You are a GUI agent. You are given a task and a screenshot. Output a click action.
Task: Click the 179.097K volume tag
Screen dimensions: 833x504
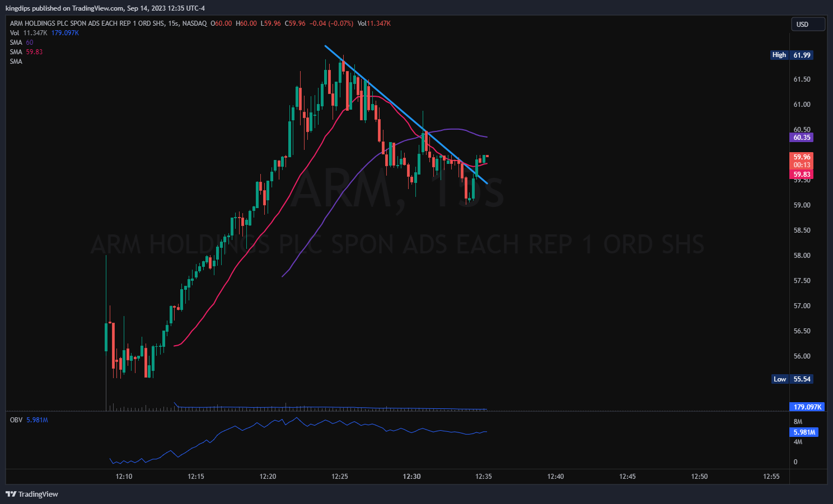tap(807, 407)
